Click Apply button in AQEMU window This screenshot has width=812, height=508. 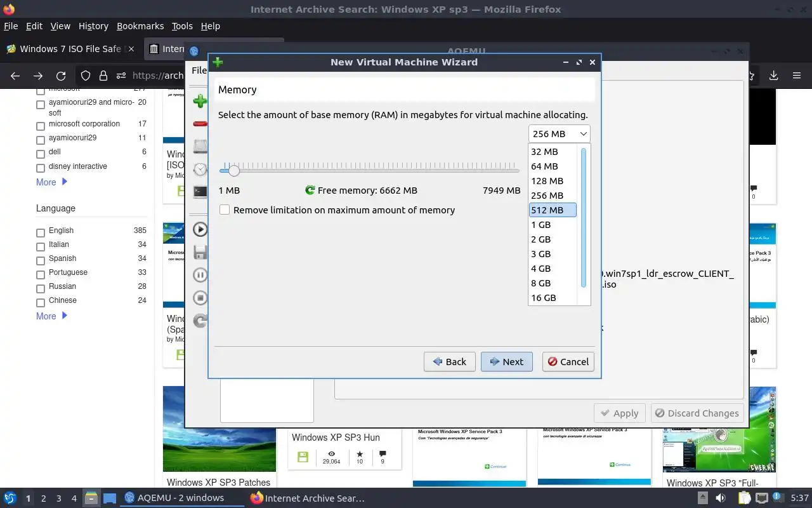620,413
